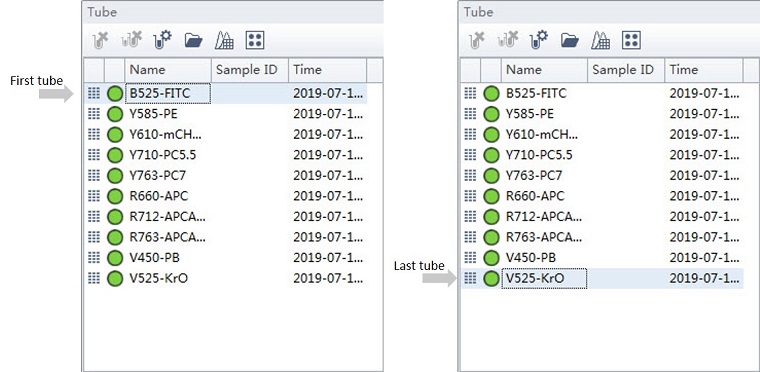Image resolution: width=760 pixels, height=372 pixels.
Task: Open tube settings gear icon in right panel
Action: [539, 40]
